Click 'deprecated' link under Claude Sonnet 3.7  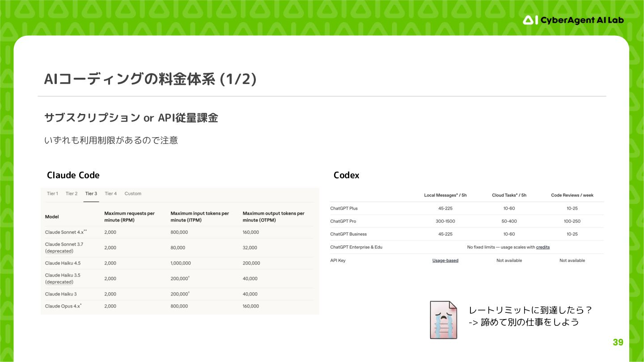[x=59, y=251]
